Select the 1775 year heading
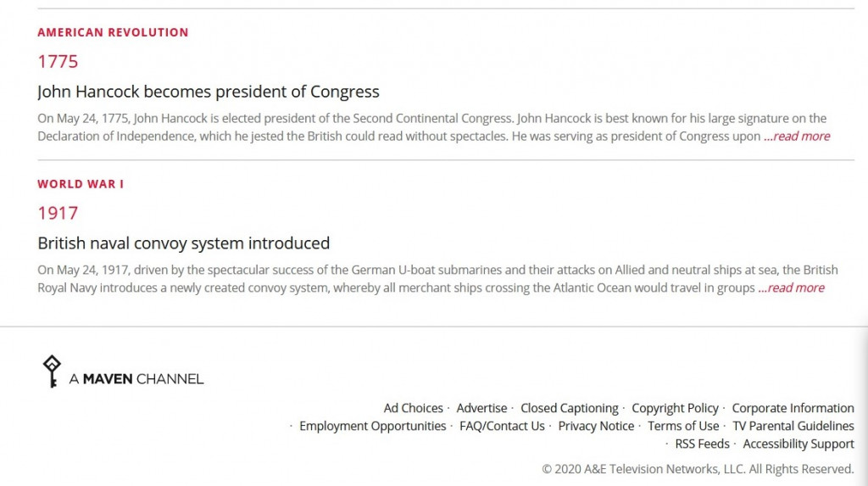The image size is (868, 486). [58, 62]
